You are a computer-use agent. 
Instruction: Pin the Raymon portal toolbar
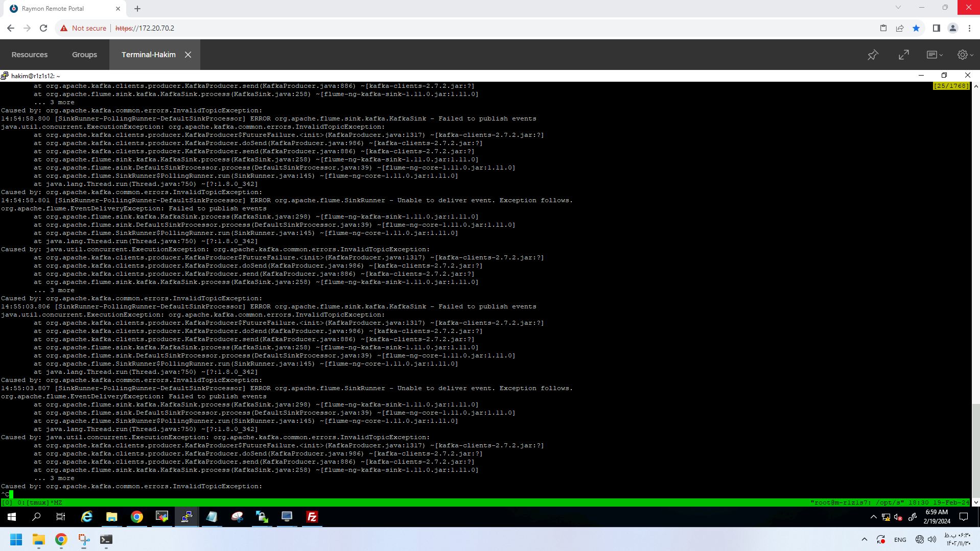[x=873, y=55]
